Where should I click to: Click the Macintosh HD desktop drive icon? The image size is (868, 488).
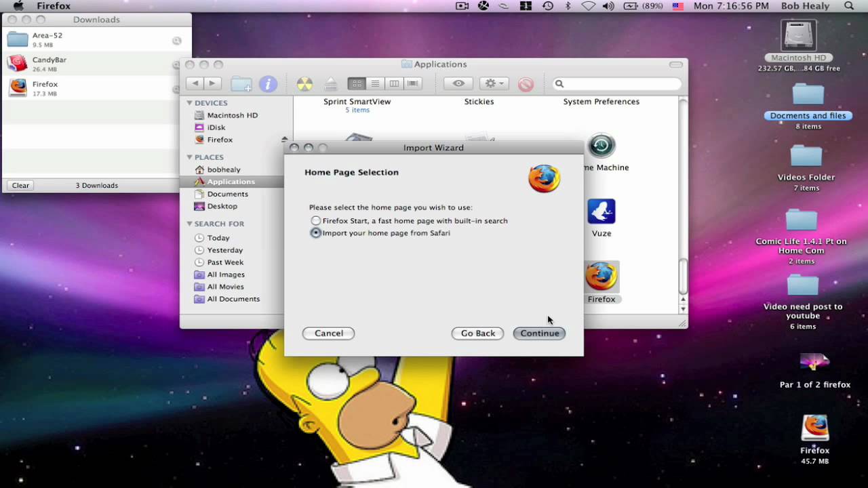(799, 35)
